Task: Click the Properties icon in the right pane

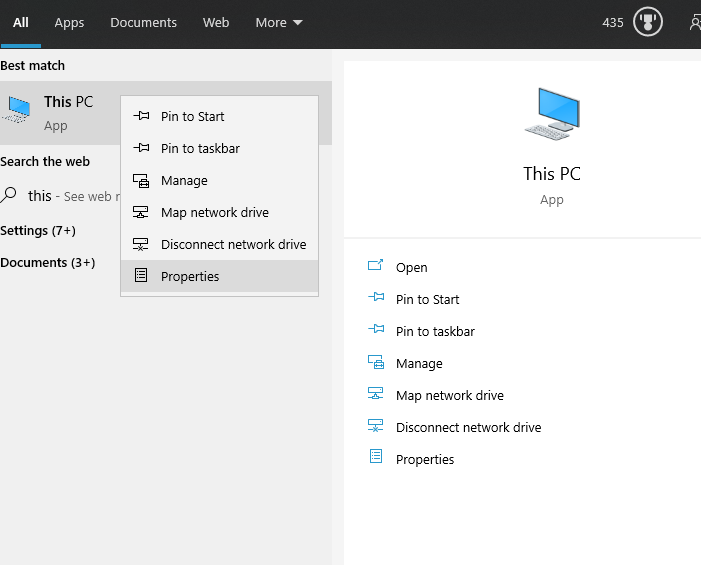Action: point(376,458)
